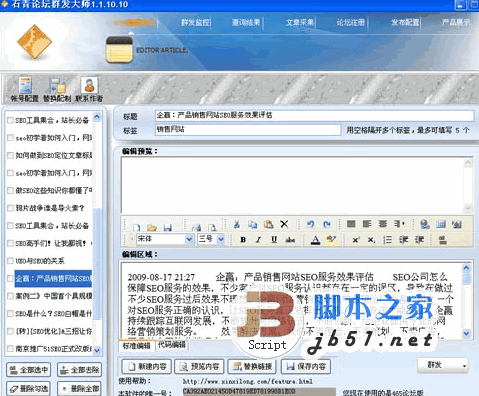Viewport: 479px width, 396px height.
Task: Open the 帐号配置 account settings icon
Action: [25, 89]
